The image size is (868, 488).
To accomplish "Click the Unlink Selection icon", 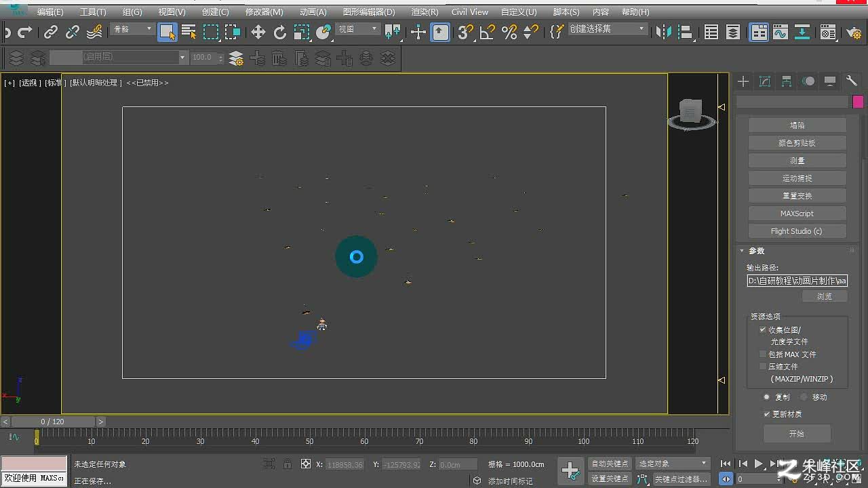I will (73, 32).
